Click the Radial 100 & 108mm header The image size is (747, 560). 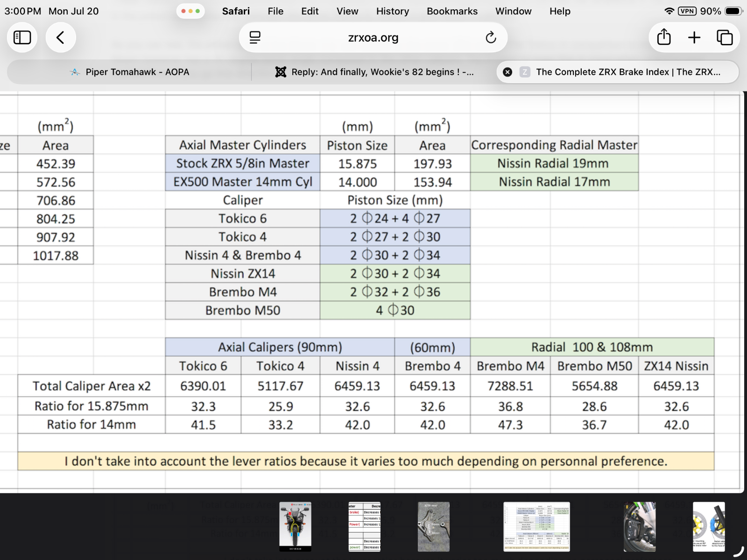coord(592,347)
